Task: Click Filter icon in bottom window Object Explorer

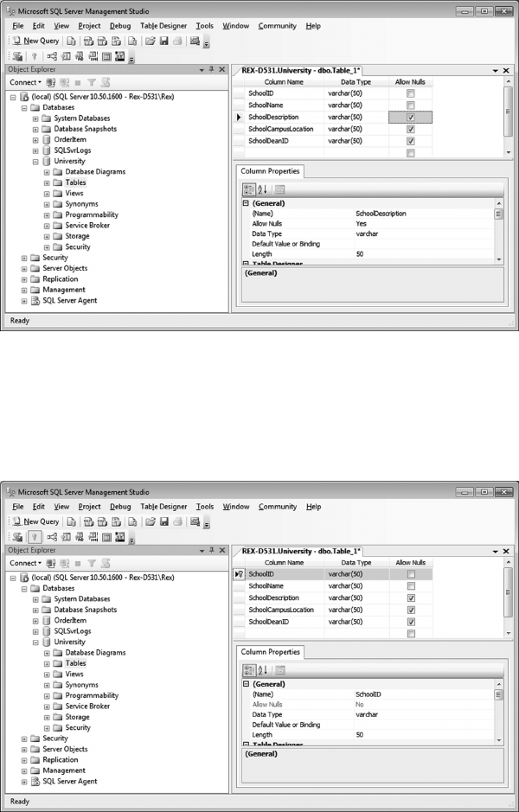Action: (92, 563)
